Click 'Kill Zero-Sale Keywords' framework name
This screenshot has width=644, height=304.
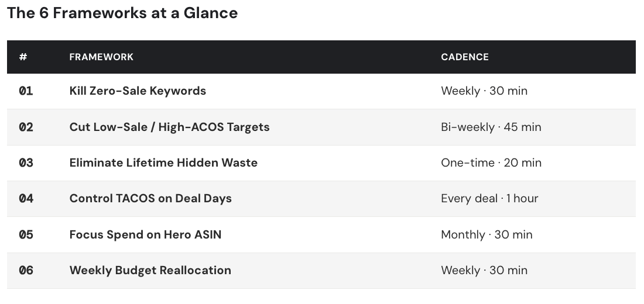[x=138, y=91]
